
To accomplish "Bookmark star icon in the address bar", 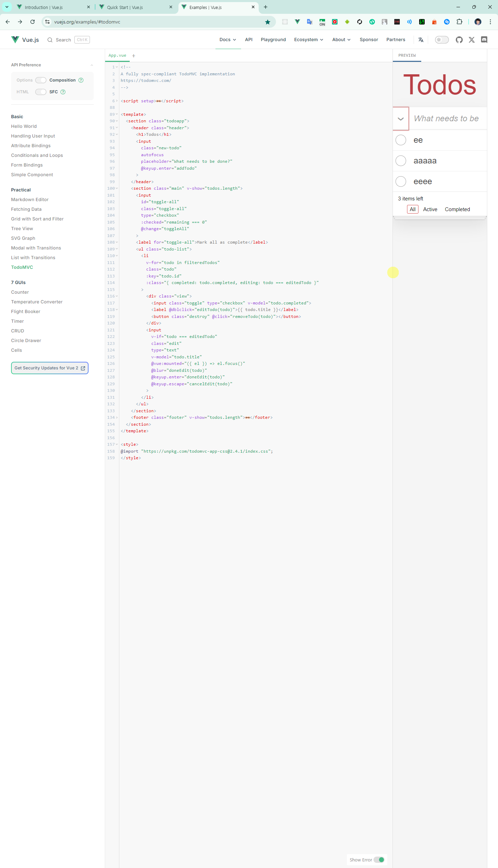I will click(x=268, y=22).
